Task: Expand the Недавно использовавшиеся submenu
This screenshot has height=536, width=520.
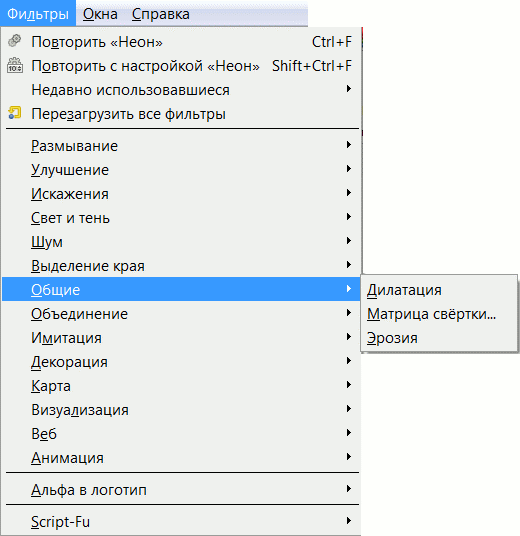Action: point(181,90)
